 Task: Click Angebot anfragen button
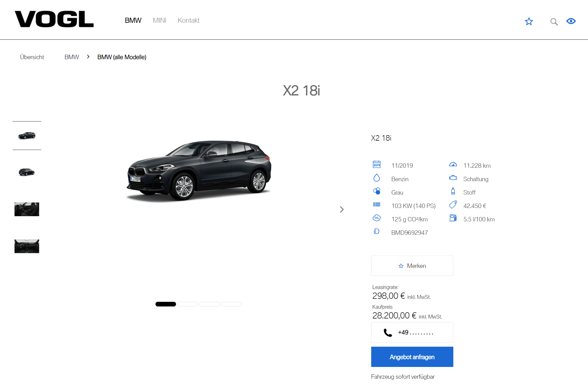(x=412, y=357)
